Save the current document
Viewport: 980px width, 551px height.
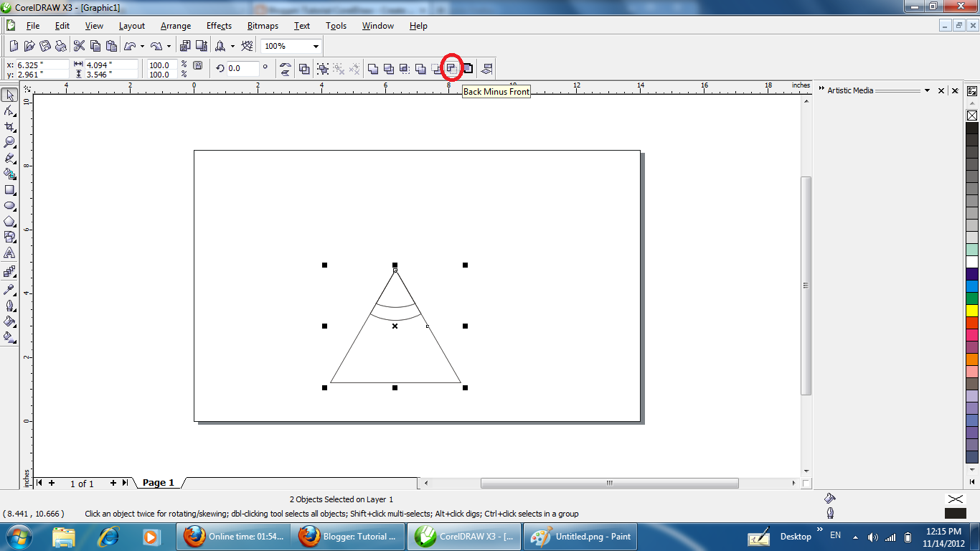click(x=45, y=46)
